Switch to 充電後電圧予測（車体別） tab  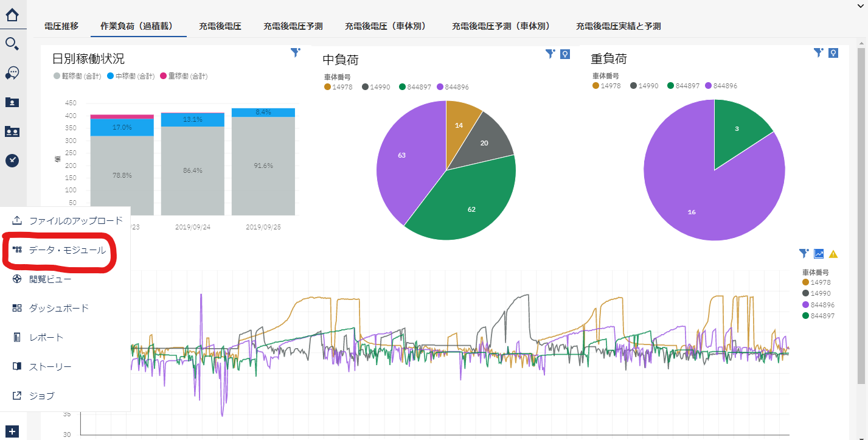click(x=503, y=26)
